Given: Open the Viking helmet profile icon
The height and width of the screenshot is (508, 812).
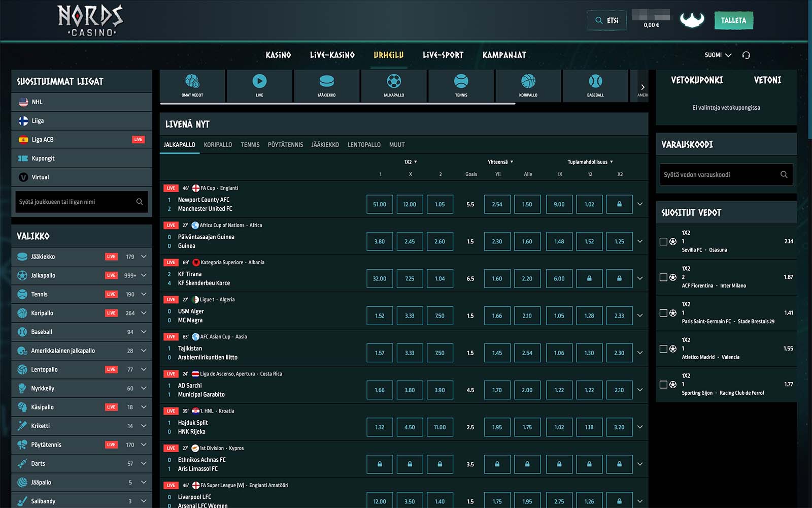Looking at the screenshot, I should 692,20.
